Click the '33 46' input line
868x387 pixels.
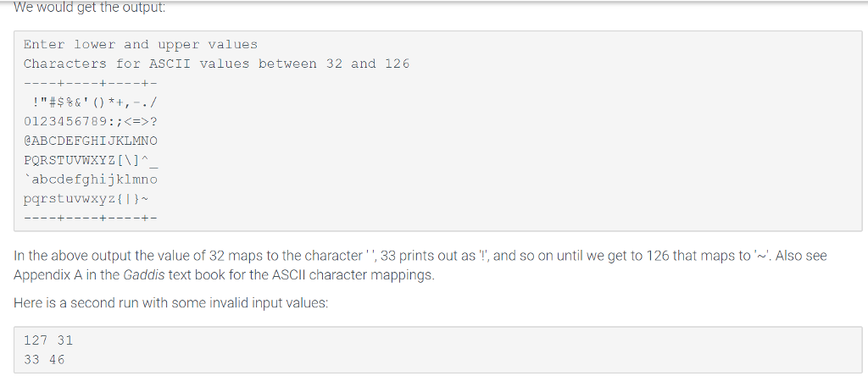click(x=44, y=359)
